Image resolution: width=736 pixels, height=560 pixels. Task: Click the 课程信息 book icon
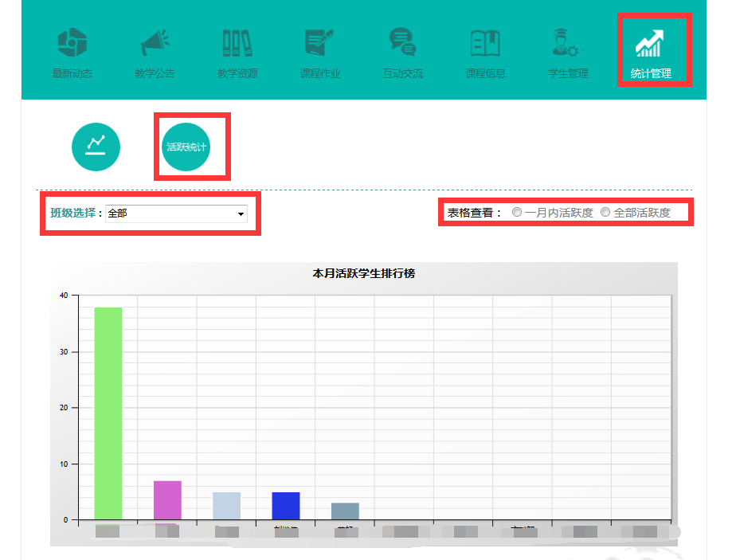(485, 43)
